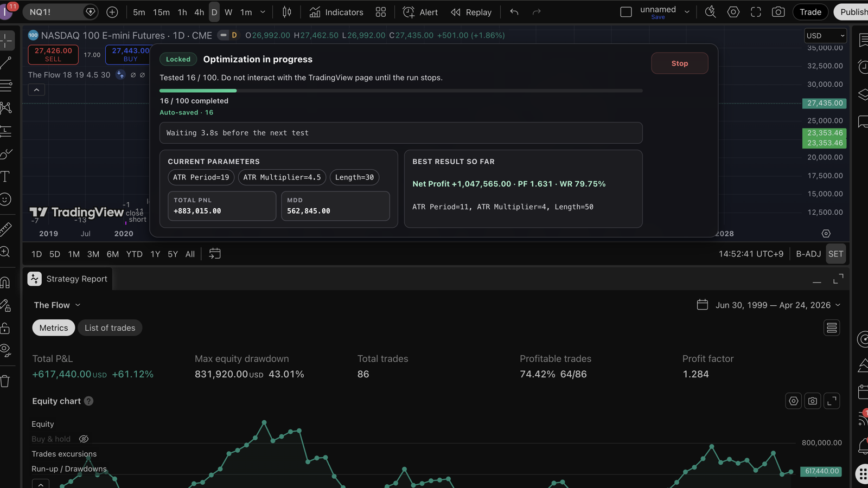Select the 15m timeframe
Screen dimensions: 868x488
(161, 12)
